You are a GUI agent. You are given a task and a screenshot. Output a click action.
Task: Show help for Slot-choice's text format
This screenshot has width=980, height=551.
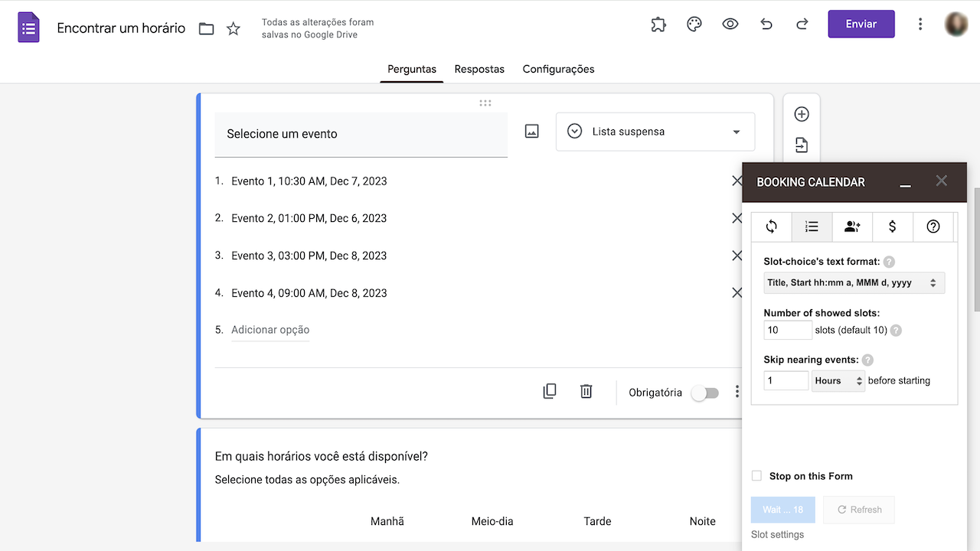[889, 262]
